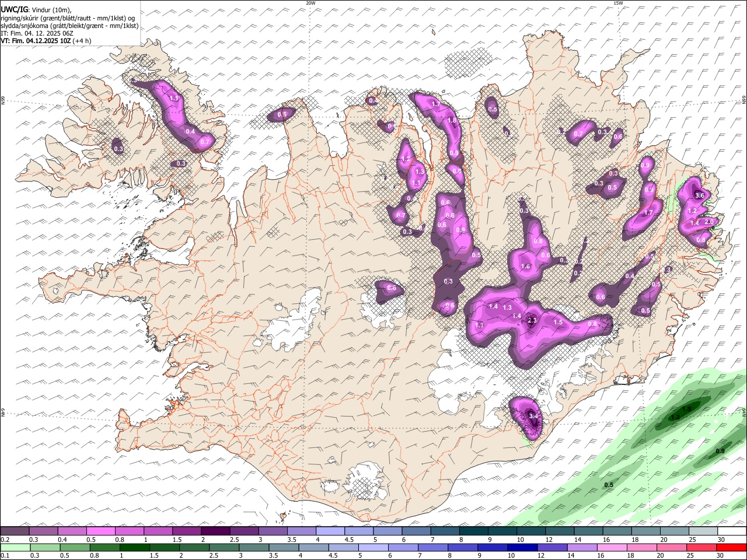Upper legend: pick the 0.4–0.5 orchid swatch

click(72, 531)
